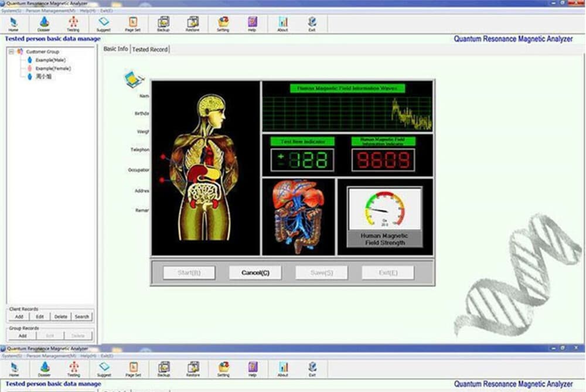
Task: Click Exit(E) menu in the upper window menu bar
Action: [x=107, y=11]
